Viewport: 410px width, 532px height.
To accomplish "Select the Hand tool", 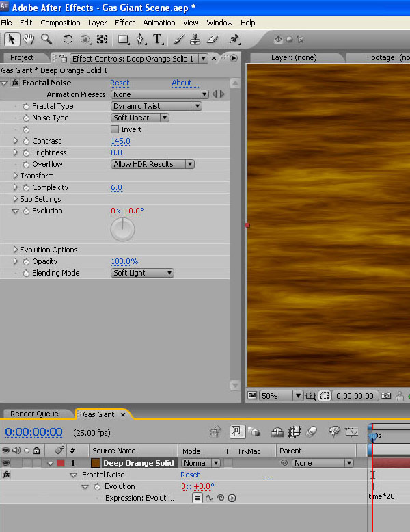I will click(29, 40).
